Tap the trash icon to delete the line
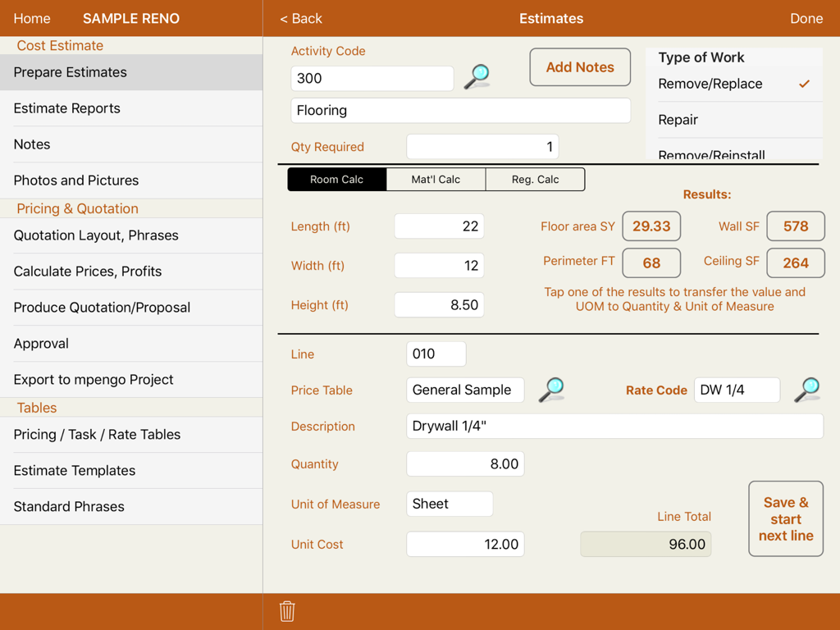This screenshot has width=840, height=630. pyautogui.click(x=286, y=610)
